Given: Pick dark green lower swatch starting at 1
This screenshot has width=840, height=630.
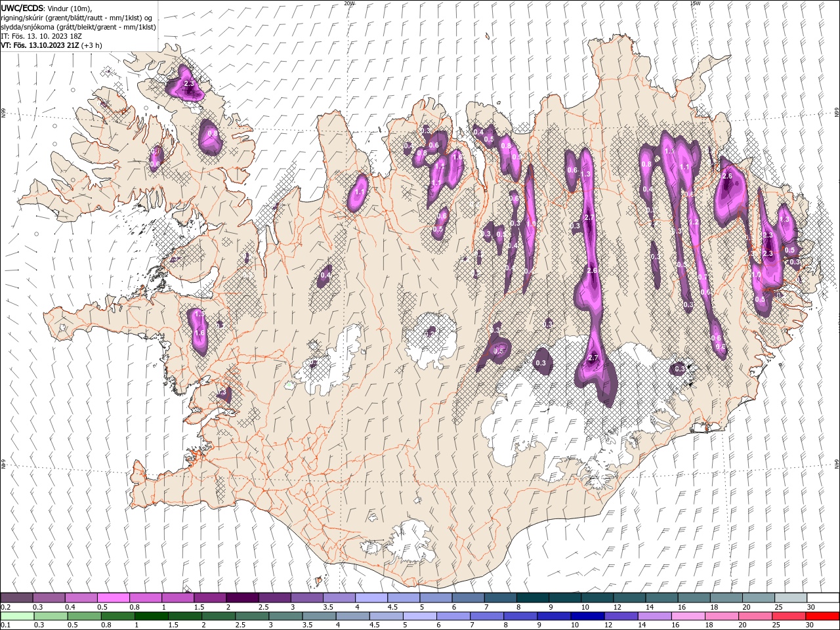Looking at the screenshot, I should 152,616.
